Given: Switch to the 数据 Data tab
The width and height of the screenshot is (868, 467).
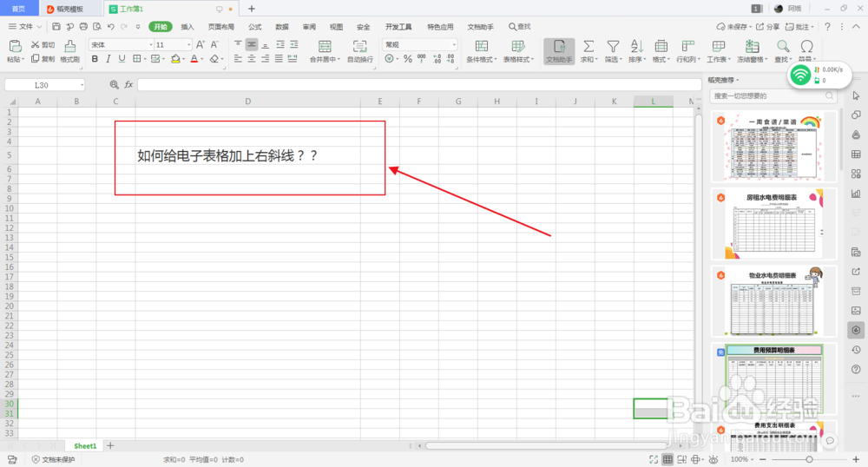Looking at the screenshot, I should [x=282, y=27].
